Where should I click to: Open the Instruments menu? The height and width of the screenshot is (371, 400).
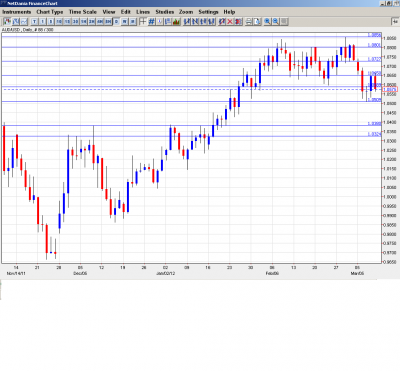pyautogui.click(x=17, y=12)
